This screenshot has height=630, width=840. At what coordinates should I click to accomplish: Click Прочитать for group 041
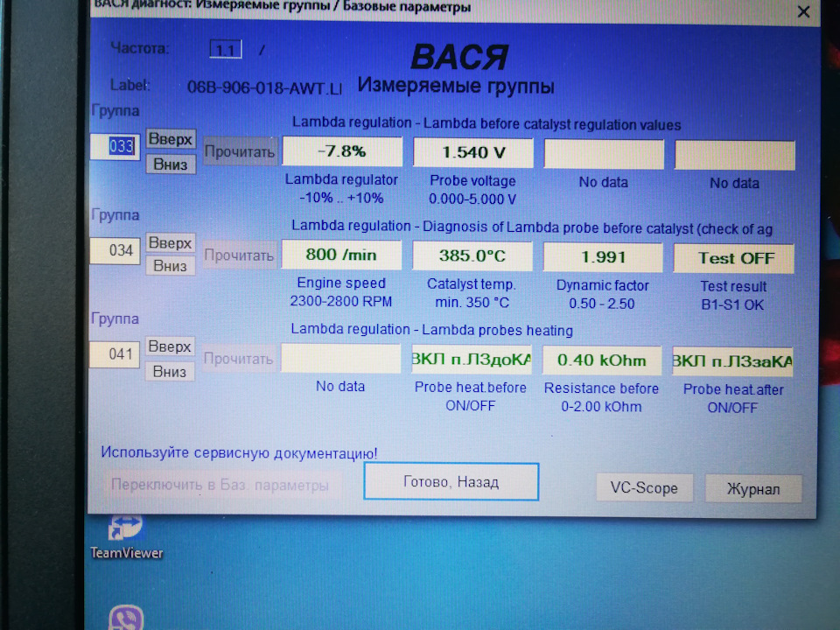pos(238,359)
